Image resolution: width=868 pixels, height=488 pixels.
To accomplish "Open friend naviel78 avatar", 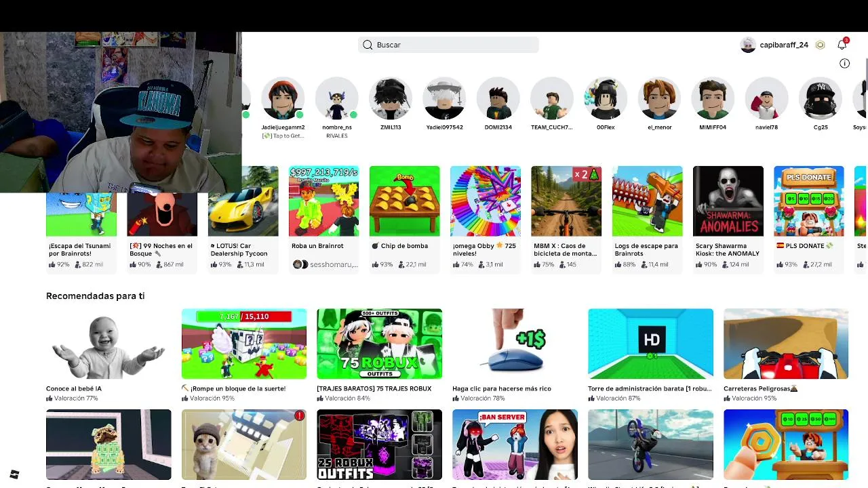I will click(766, 99).
